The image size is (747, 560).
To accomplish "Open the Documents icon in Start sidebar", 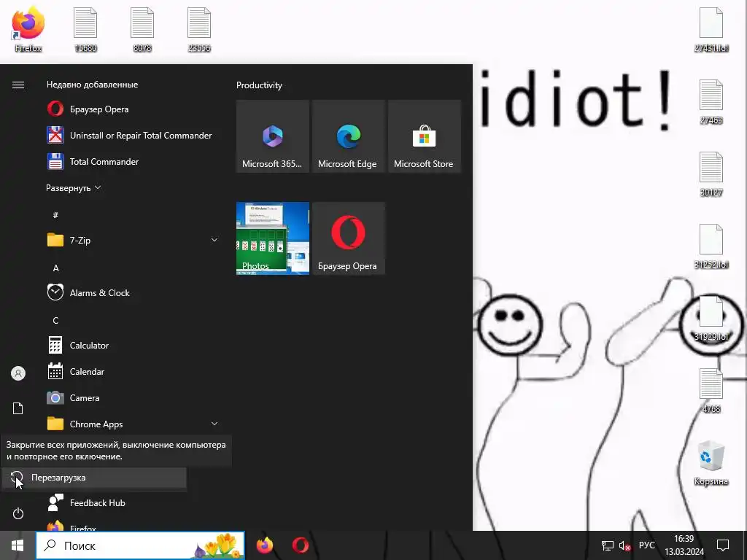I will point(18,408).
